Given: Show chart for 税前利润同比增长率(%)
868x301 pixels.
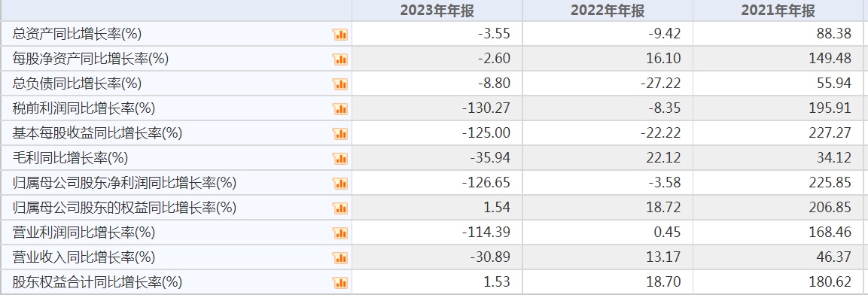Looking at the screenshot, I should [x=340, y=109].
